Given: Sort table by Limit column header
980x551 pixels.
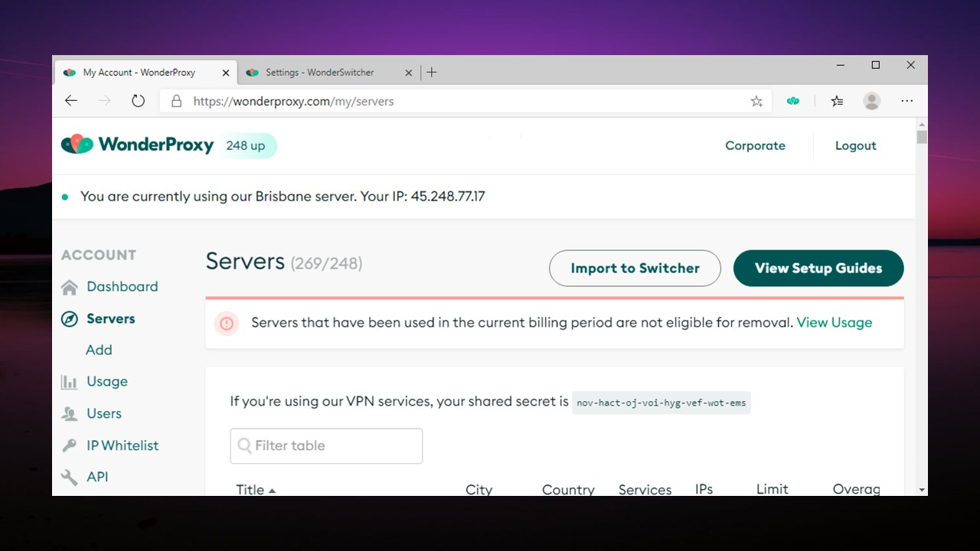Looking at the screenshot, I should [x=772, y=489].
